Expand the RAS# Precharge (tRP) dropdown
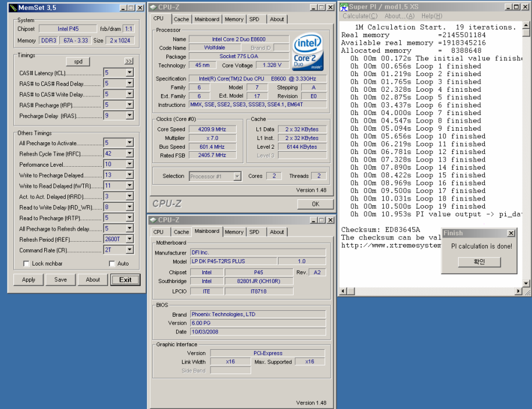 coord(130,105)
